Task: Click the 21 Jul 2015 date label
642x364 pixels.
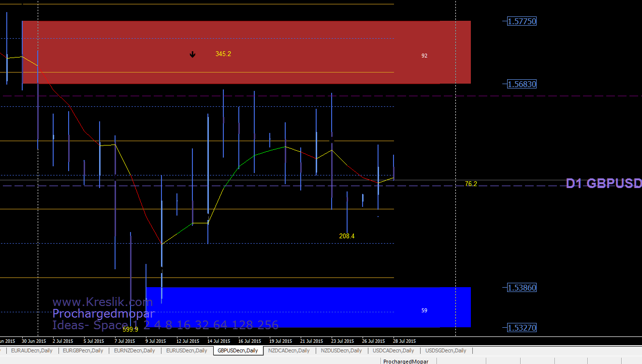Action: pos(311,341)
